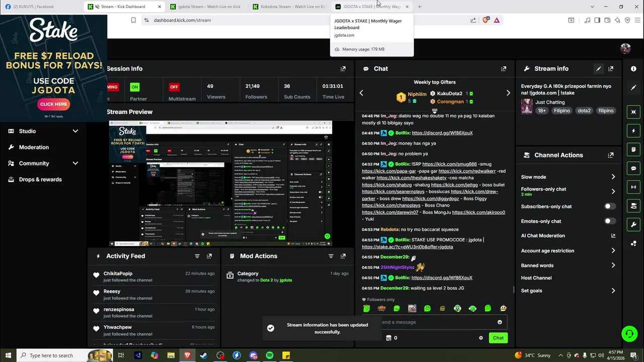This screenshot has width=644, height=362.
Task: Open the info icon in right sidebar
Action: coord(633,68)
